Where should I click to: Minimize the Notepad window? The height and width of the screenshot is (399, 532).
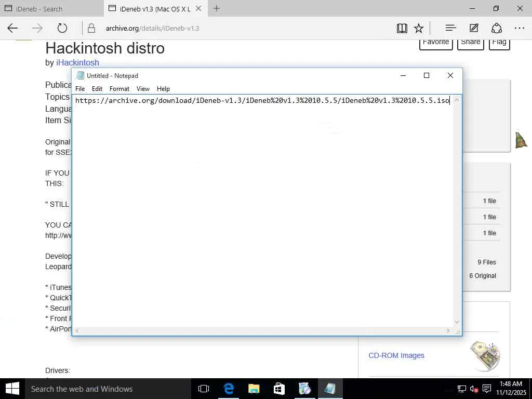(x=403, y=75)
